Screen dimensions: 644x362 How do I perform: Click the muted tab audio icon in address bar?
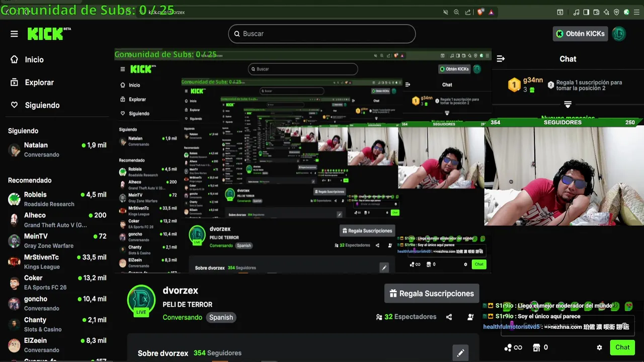[445, 12]
